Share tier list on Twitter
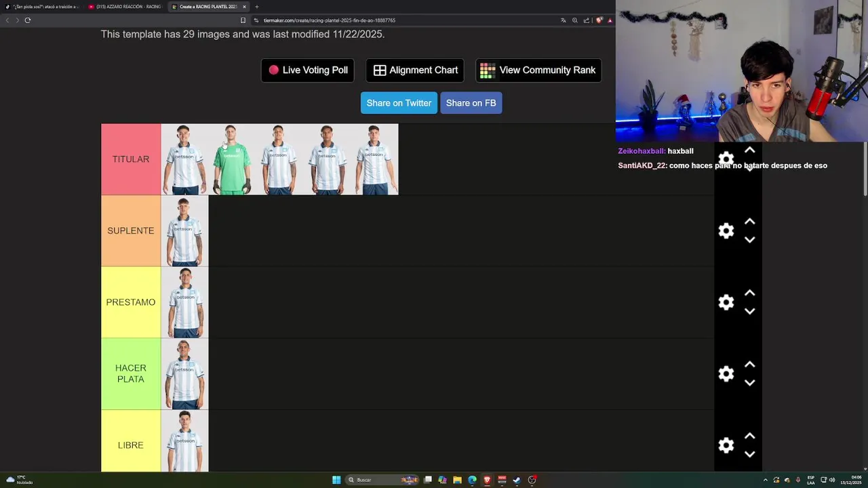868x488 pixels. click(x=399, y=103)
